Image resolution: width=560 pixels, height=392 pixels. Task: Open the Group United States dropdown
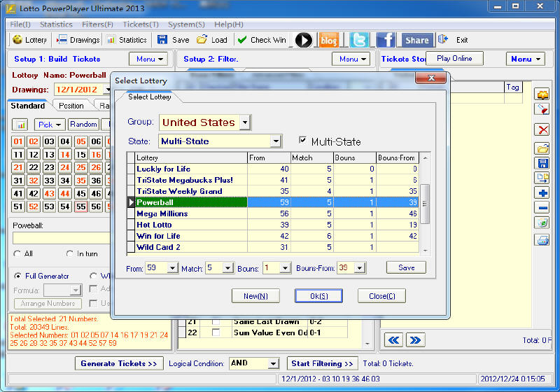[244, 122]
